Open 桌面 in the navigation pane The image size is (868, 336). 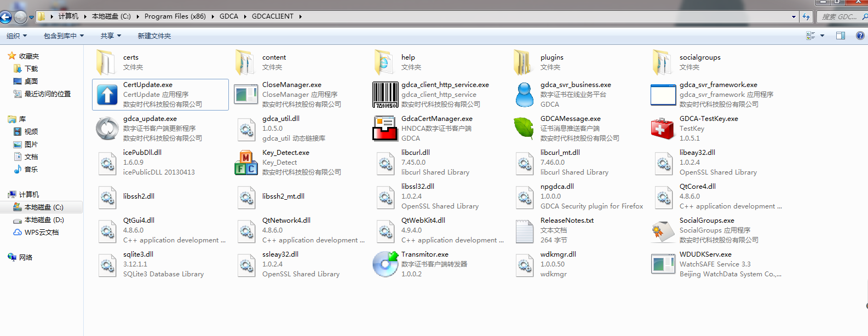pos(31,81)
